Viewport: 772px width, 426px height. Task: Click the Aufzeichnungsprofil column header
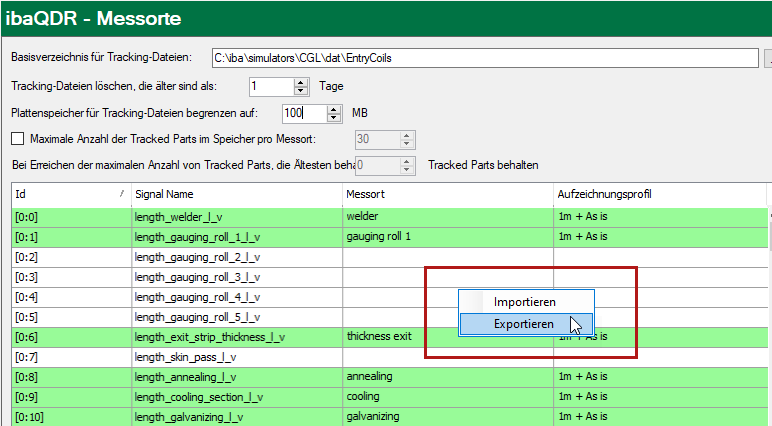click(x=660, y=194)
